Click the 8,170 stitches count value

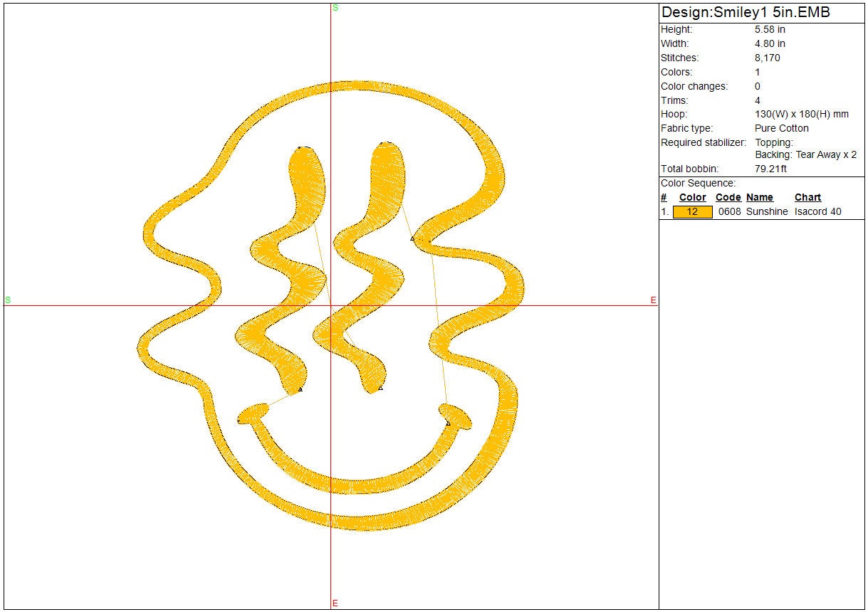point(767,58)
